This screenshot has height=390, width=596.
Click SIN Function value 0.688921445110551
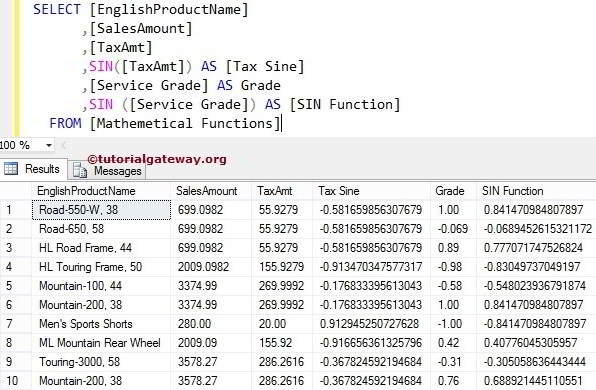[533, 381]
